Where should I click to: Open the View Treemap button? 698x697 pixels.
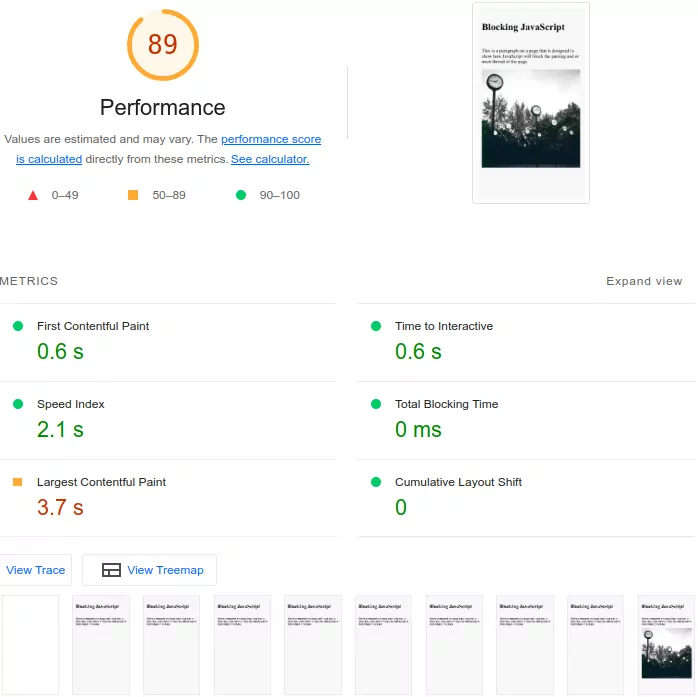pyautogui.click(x=150, y=570)
